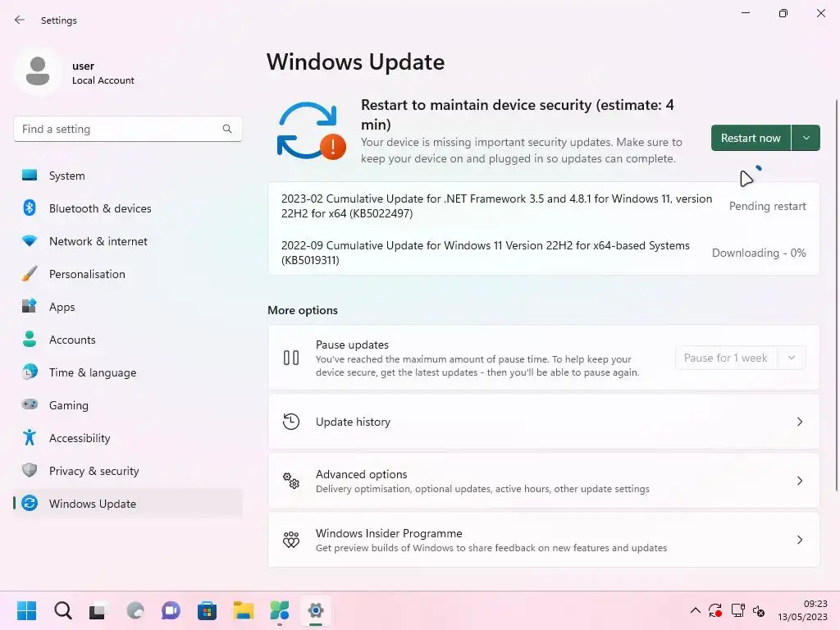Go back with the Settings arrow

(20, 20)
